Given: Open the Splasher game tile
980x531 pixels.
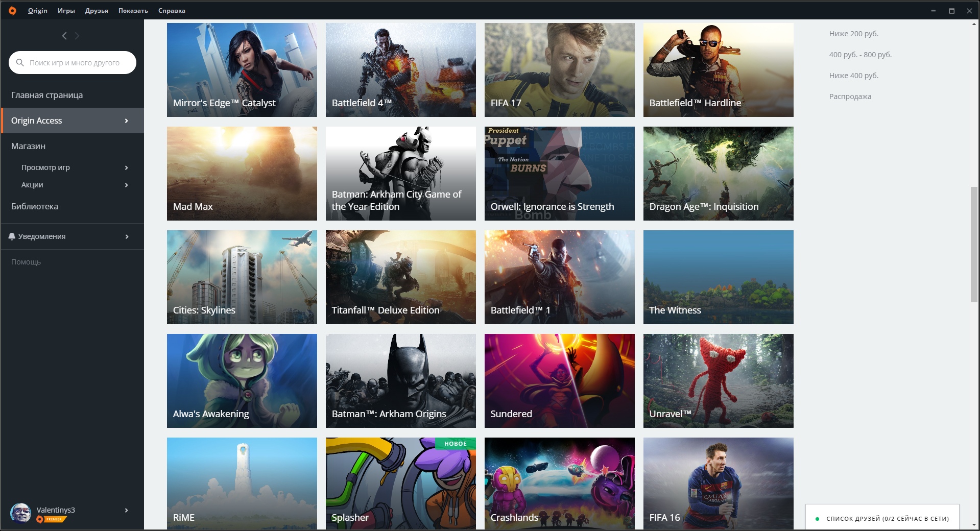Looking at the screenshot, I should (x=401, y=484).
